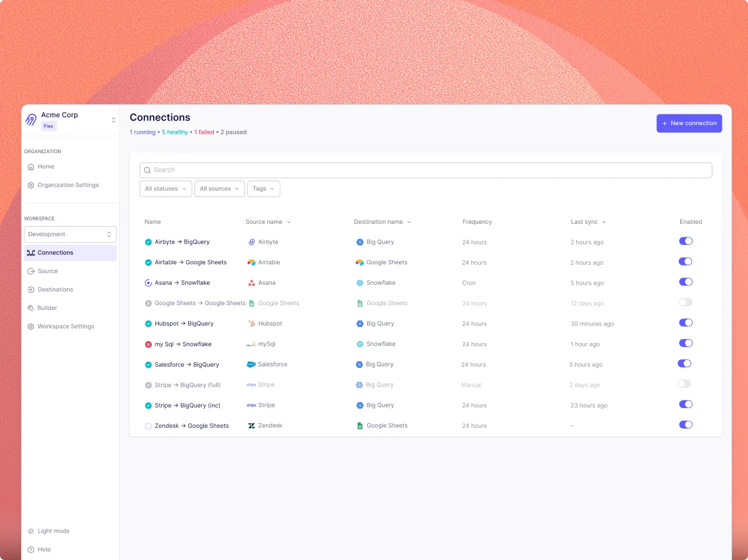This screenshot has height=560, width=748.
Task: Sort by the Source name column header
Action: [268, 222]
